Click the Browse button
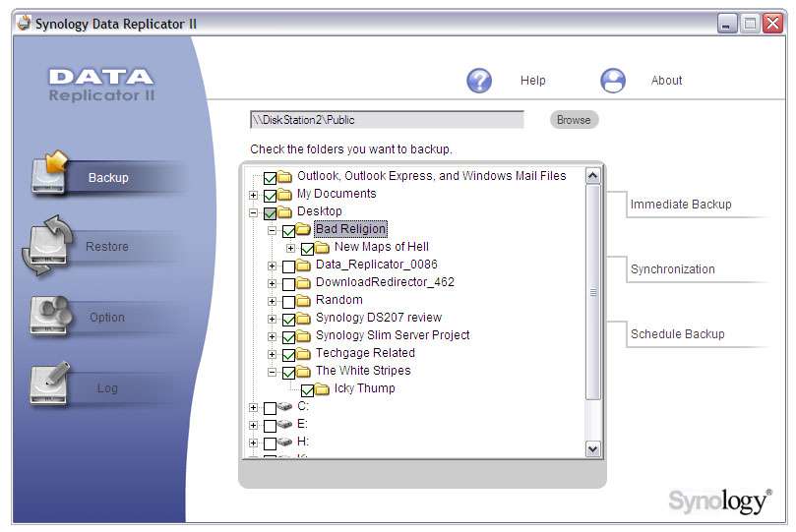 coord(574,120)
